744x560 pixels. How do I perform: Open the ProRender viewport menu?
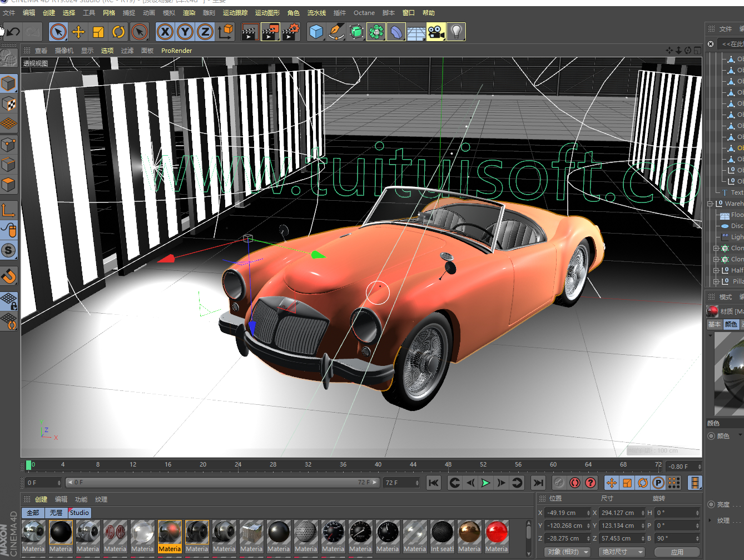[176, 51]
